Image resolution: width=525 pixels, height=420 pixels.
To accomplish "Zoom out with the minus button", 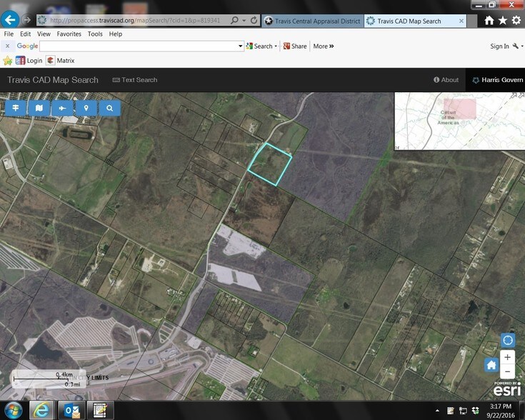I will [508, 371].
